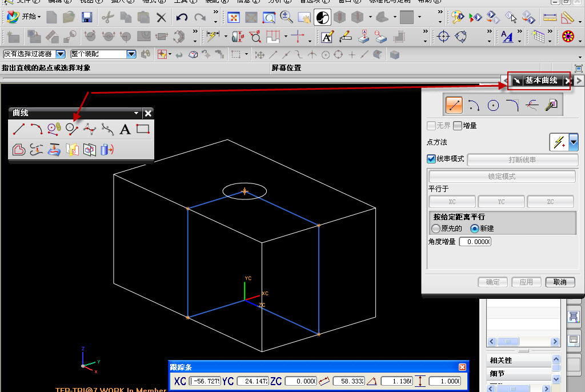Click the ZC coordinate field in 跟踪条
585x392 pixels.
(300, 381)
